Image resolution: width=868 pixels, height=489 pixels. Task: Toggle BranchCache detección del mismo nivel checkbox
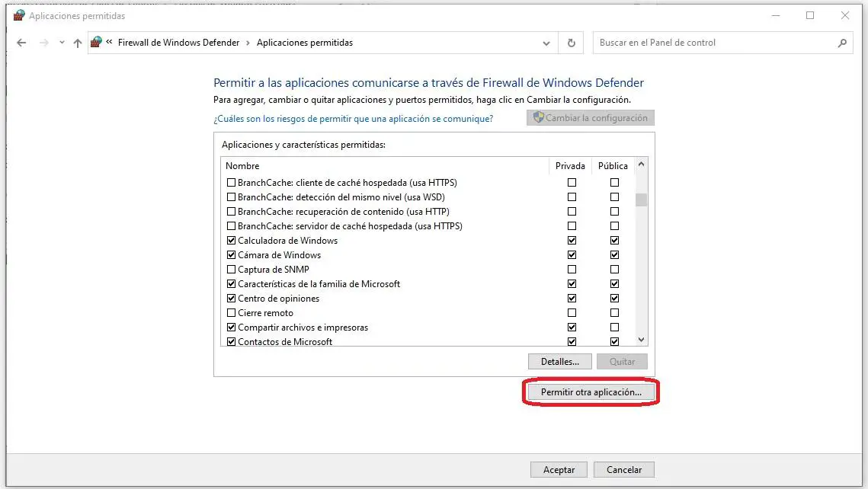232,197
